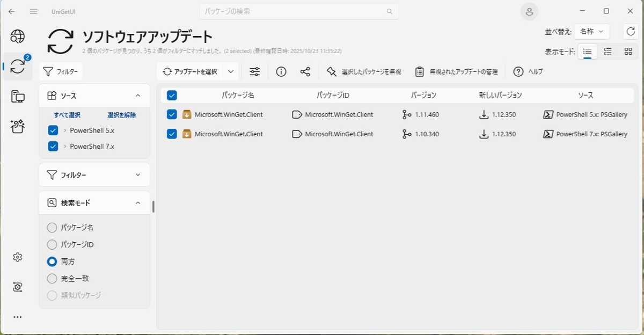Expand the フィルター section
This screenshot has width=644, height=335.
[x=138, y=175]
